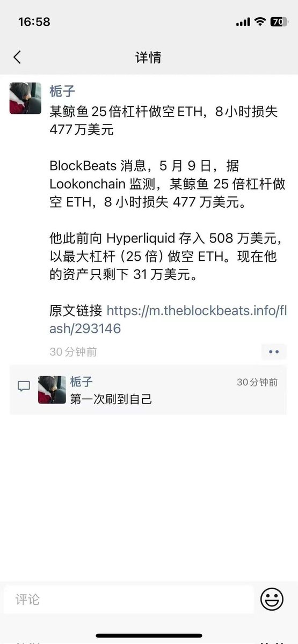
Task: Tap the cellular signal bars icon
Action: [x=243, y=22]
